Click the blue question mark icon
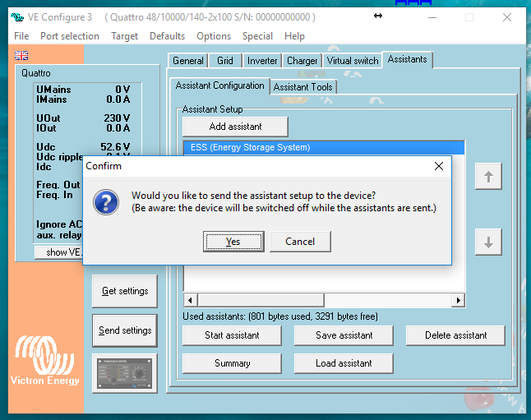The width and height of the screenshot is (531, 420). click(106, 202)
